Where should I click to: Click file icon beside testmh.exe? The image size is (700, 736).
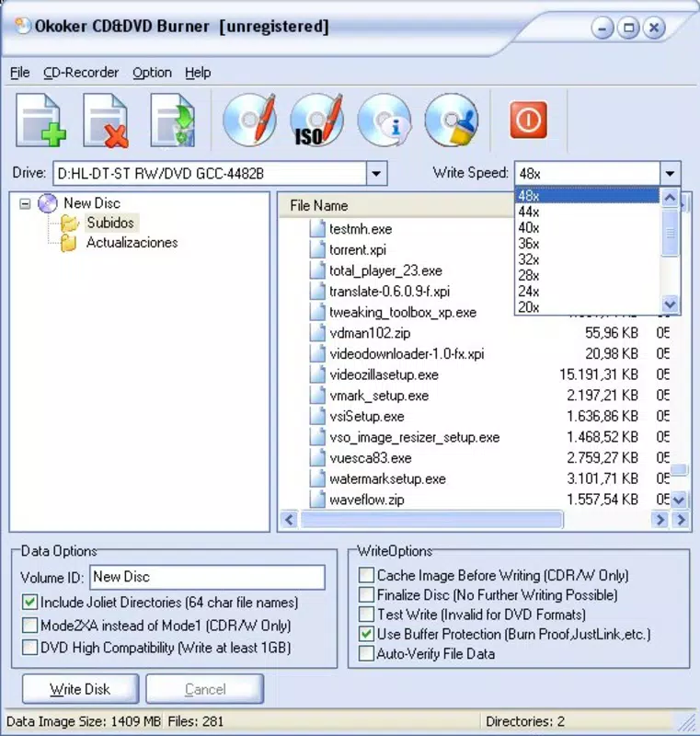coord(317,228)
